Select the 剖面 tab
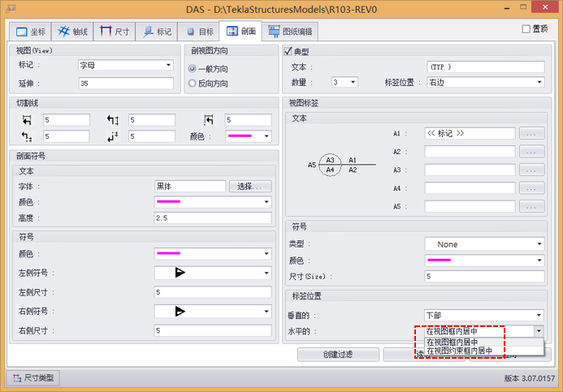563x392 pixels. tap(240, 31)
